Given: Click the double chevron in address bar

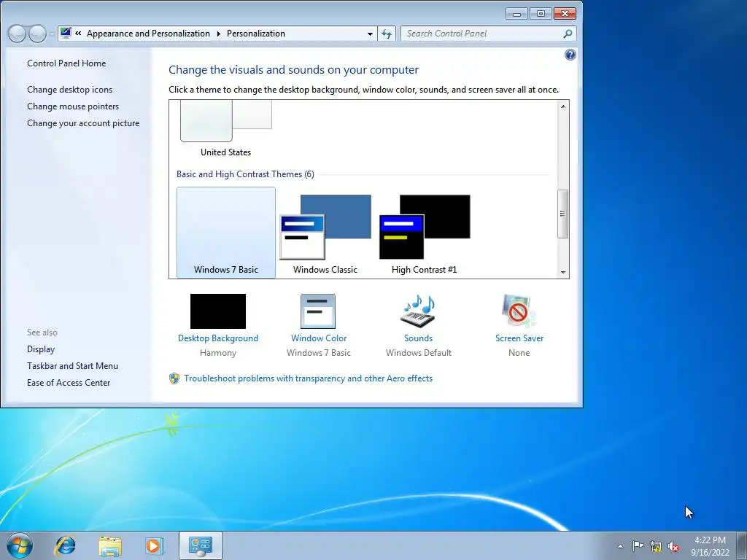Looking at the screenshot, I should coord(78,34).
